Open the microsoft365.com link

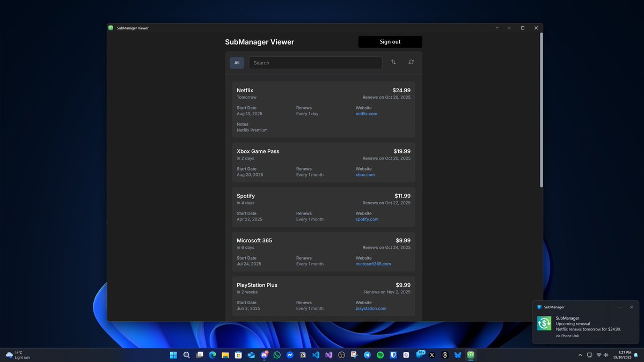click(x=373, y=264)
